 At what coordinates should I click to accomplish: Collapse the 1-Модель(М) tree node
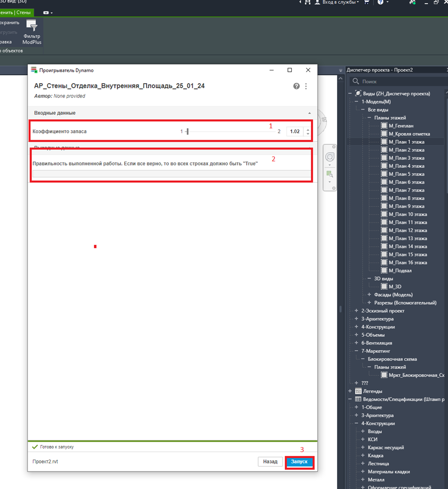[356, 102]
